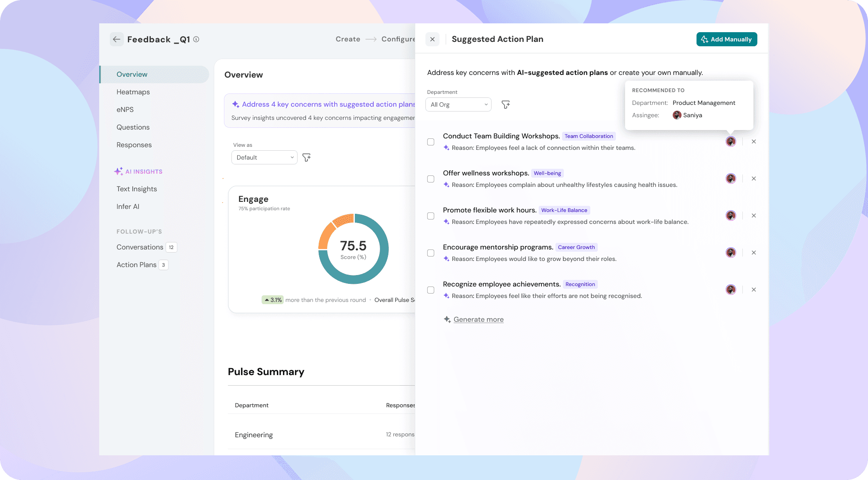Click the 3.1% increase badge
Screen dimensions: 868x480
pos(273,300)
